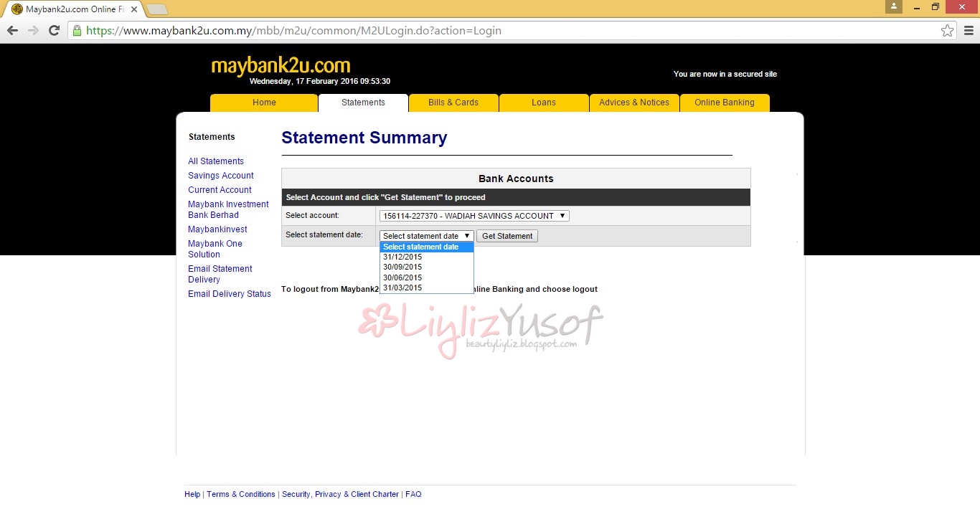Open the Bills & Cards tab
Viewport: 980px width, 522px height.
click(x=453, y=103)
